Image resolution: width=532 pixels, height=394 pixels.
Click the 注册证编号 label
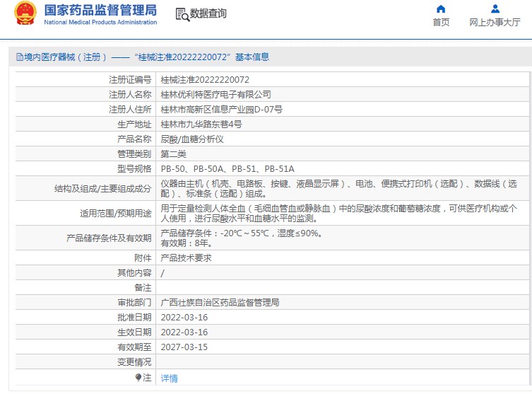[x=130, y=80]
